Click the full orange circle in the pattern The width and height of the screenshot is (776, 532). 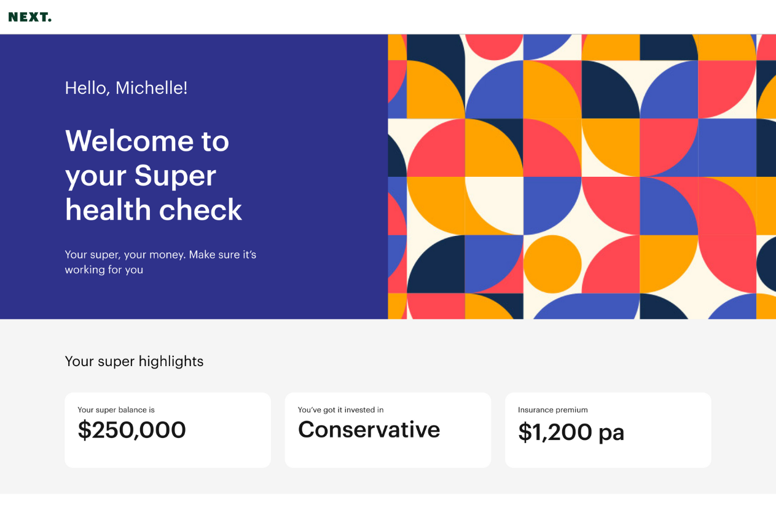[552, 264]
